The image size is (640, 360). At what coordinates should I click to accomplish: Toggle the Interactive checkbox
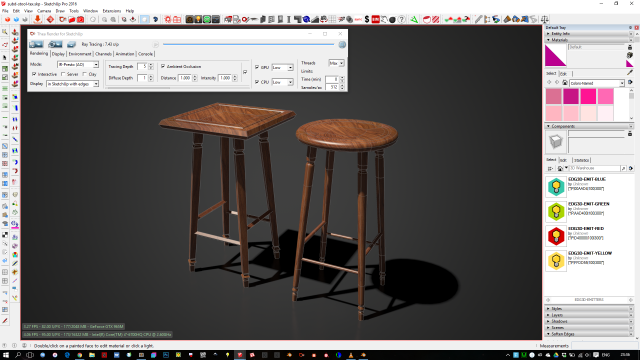click(34, 74)
